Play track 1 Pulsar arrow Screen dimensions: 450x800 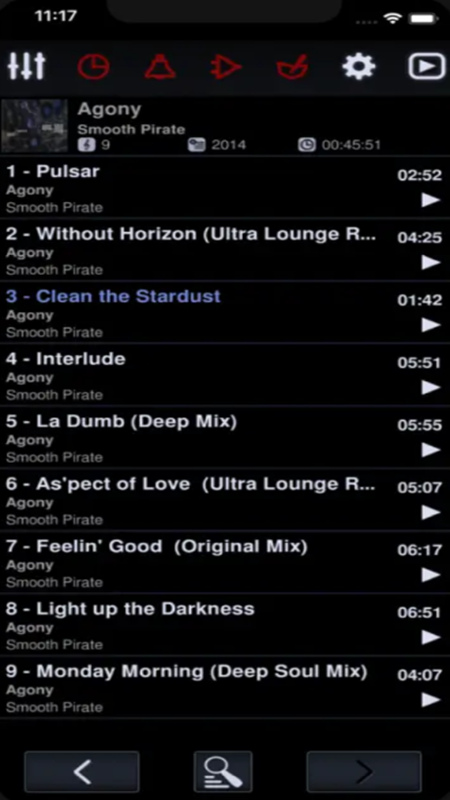pos(431,200)
